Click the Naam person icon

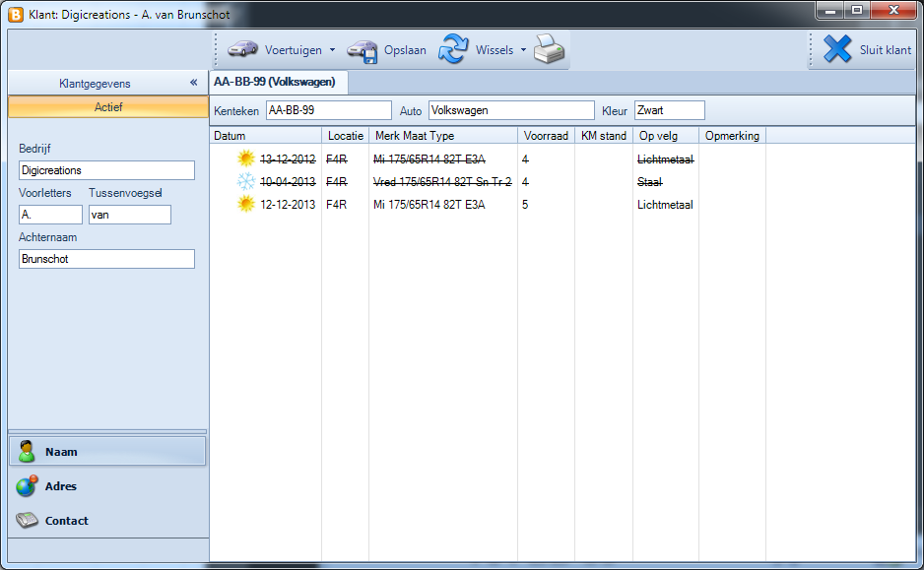pyautogui.click(x=27, y=451)
